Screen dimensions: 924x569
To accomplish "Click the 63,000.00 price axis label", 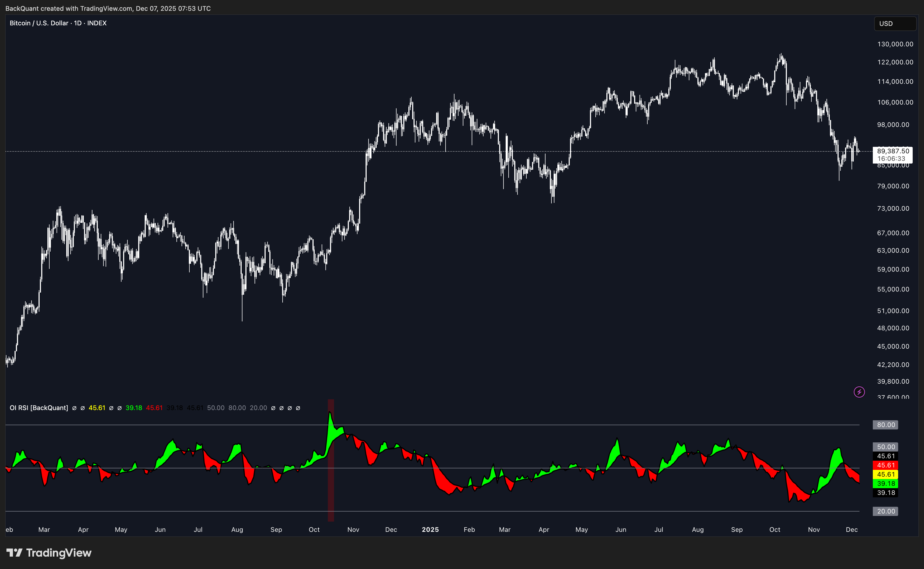I will pos(893,251).
